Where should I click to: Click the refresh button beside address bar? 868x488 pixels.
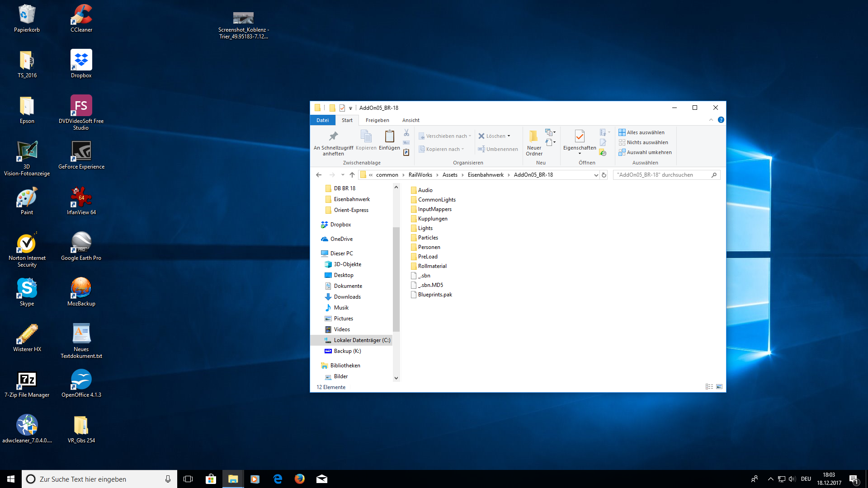(x=604, y=175)
